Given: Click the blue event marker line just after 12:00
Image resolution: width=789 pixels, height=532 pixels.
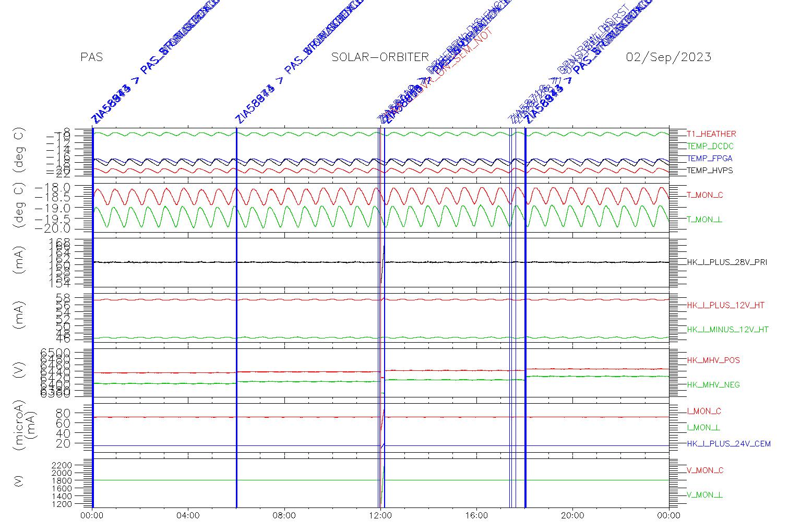Looking at the screenshot, I should coord(385,317).
